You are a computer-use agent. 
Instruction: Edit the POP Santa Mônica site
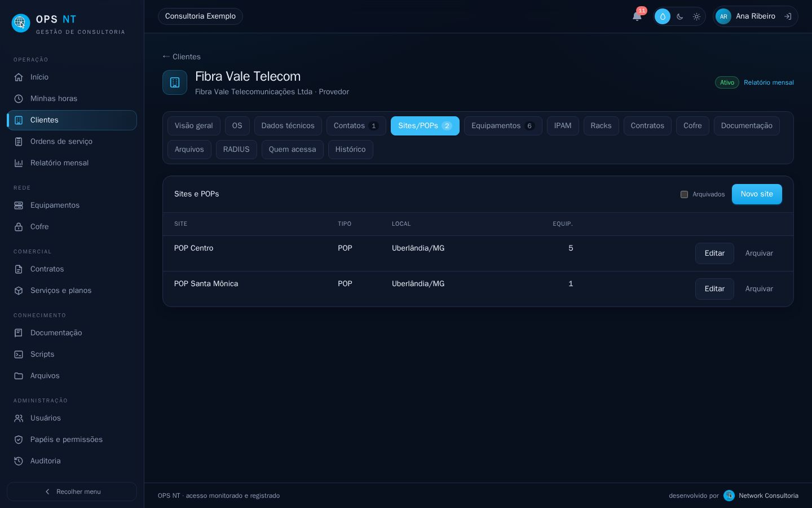(714, 289)
